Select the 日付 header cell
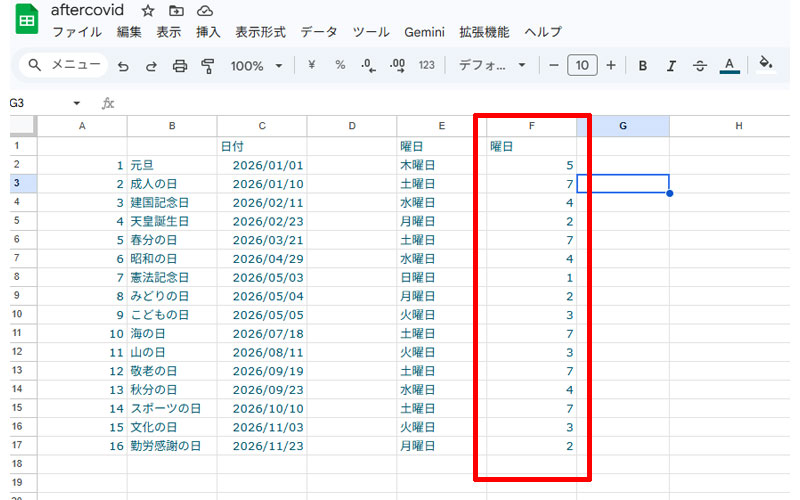 pos(262,146)
